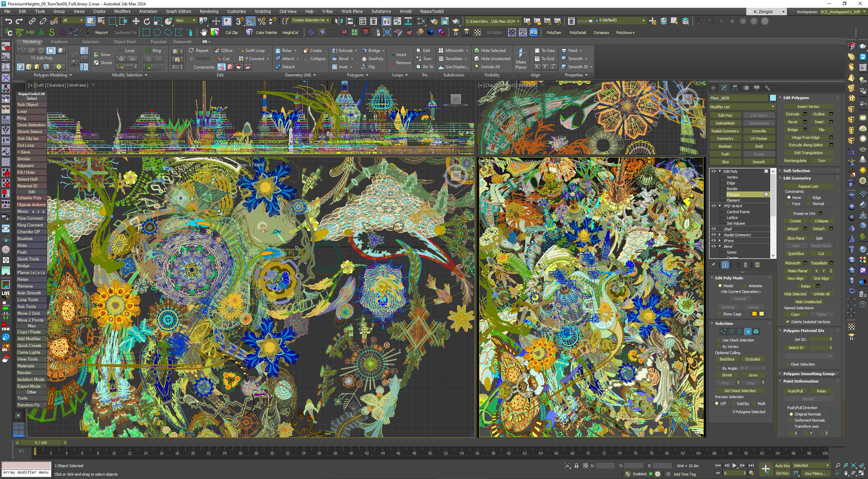Click the Link selection chain icon
The height and width of the screenshot is (479, 868).
click(x=32, y=21)
